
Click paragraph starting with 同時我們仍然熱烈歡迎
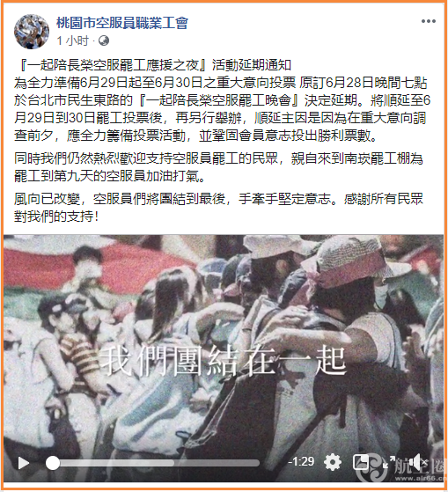(x=218, y=167)
